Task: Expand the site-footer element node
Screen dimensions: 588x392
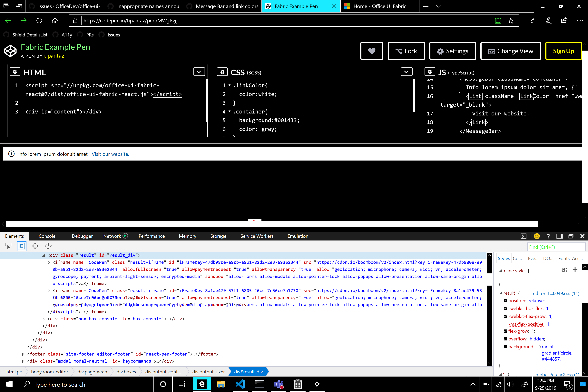Action: [x=23, y=354]
